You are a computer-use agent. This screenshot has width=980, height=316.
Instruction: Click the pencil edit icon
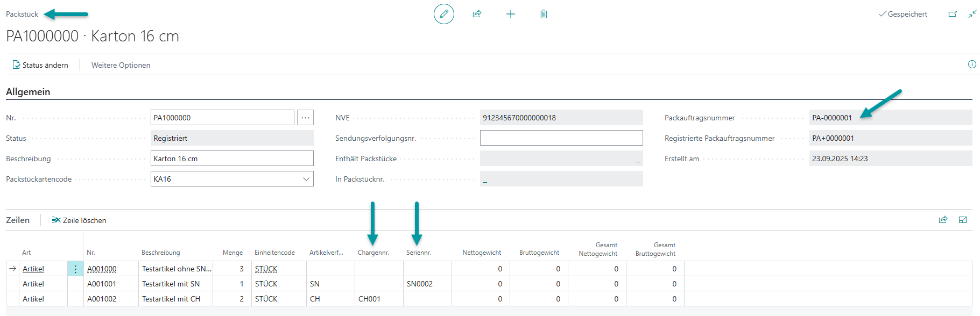(x=443, y=14)
